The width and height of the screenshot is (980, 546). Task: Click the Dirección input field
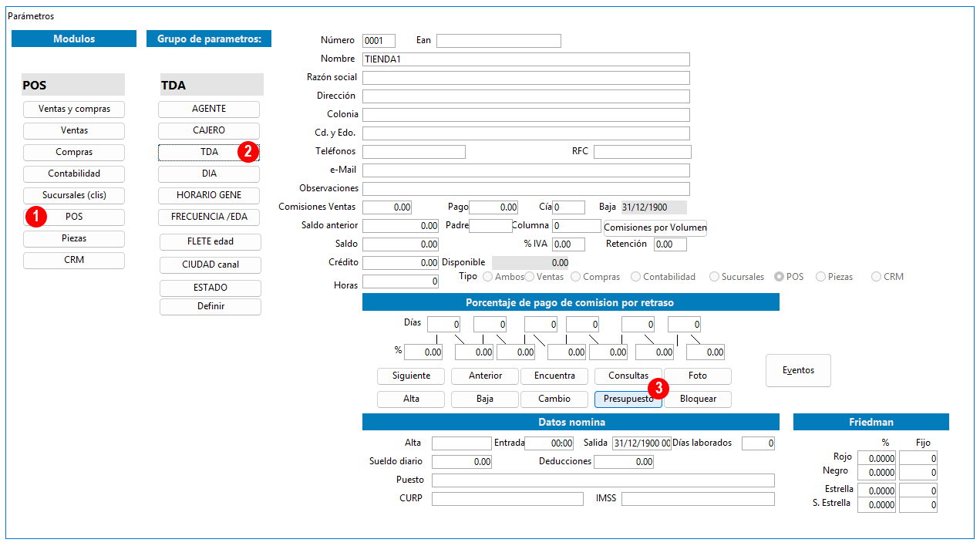coord(526,96)
